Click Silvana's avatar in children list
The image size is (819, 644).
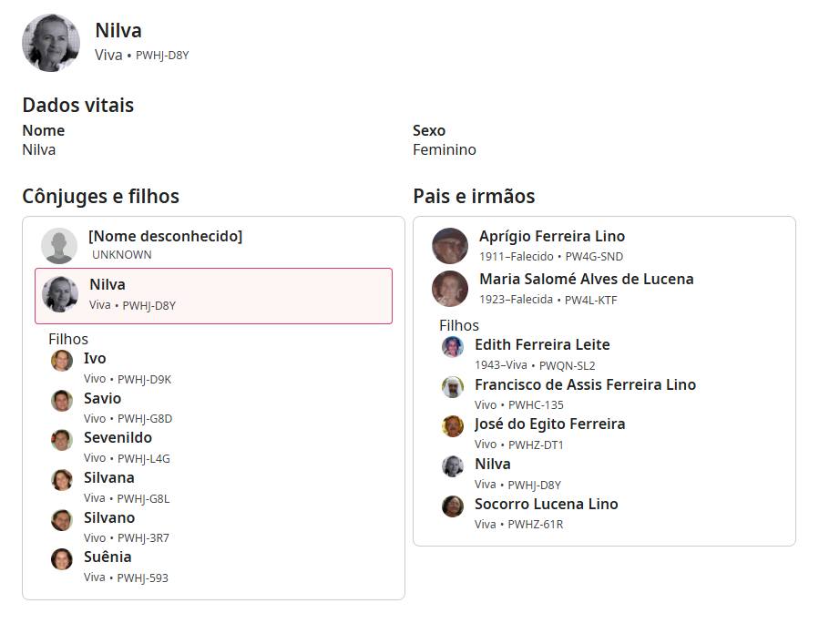62,480
